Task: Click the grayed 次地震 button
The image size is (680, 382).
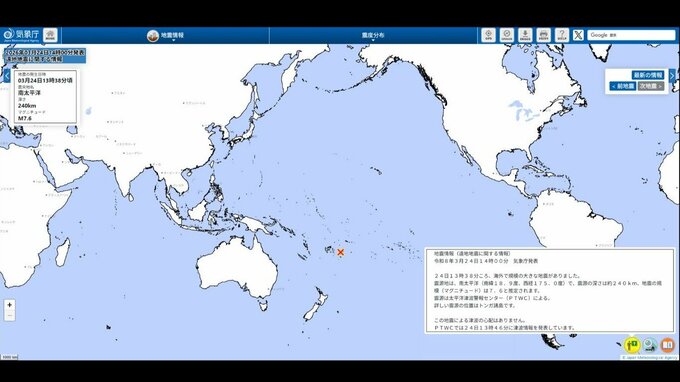Action: (651, 86)
